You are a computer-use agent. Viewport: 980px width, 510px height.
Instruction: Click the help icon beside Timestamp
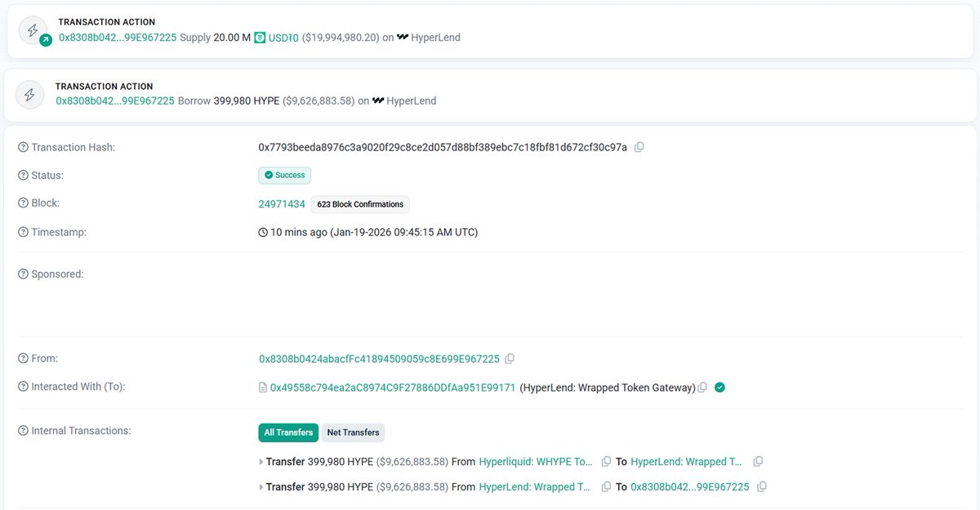tap(23, 232)
